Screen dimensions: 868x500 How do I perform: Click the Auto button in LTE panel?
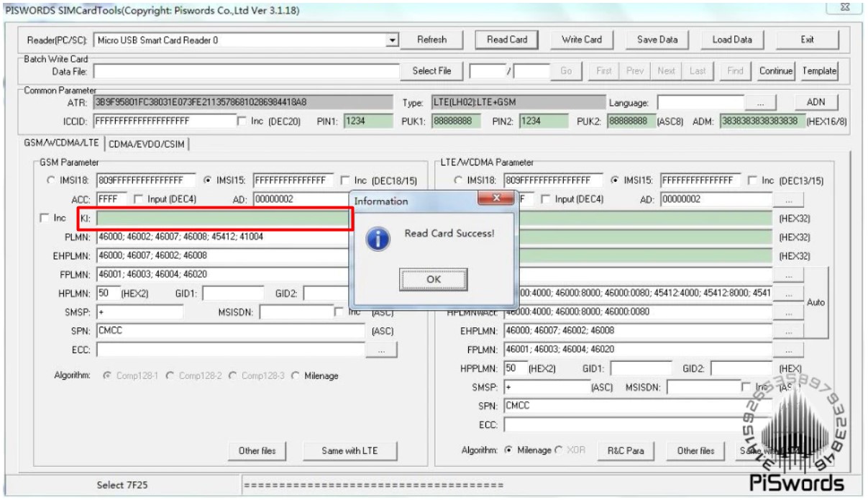(816, 303)
